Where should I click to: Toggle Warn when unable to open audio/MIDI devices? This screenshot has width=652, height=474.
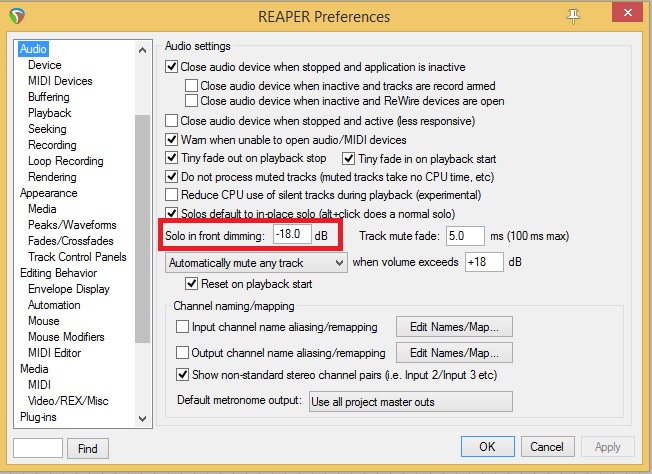[171, 139]
